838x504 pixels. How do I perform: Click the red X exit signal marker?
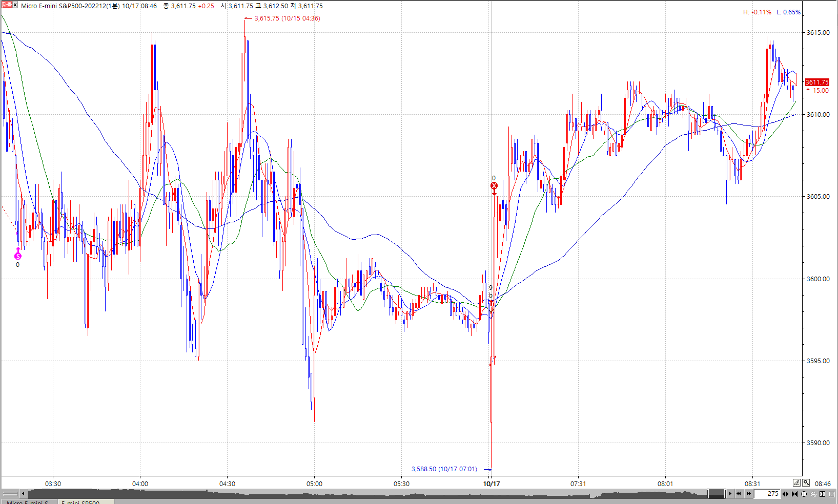(494, 185)
